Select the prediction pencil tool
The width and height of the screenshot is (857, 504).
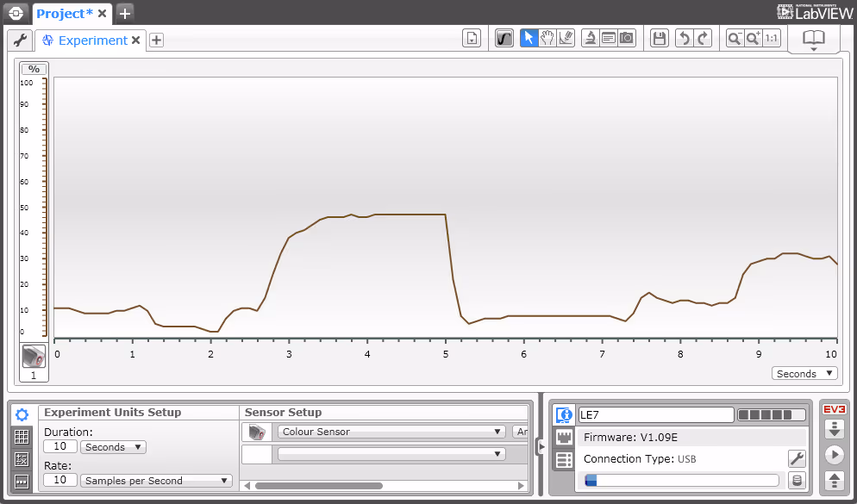[566, 38]
